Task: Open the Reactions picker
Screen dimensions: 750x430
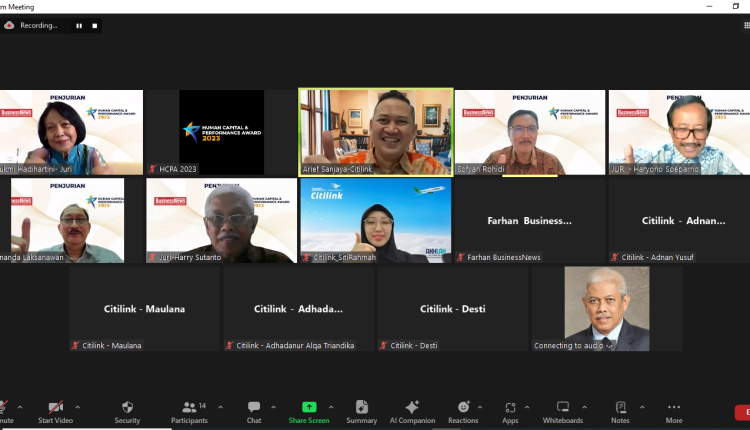Action: pyautogui.click(x=463, y=411)
